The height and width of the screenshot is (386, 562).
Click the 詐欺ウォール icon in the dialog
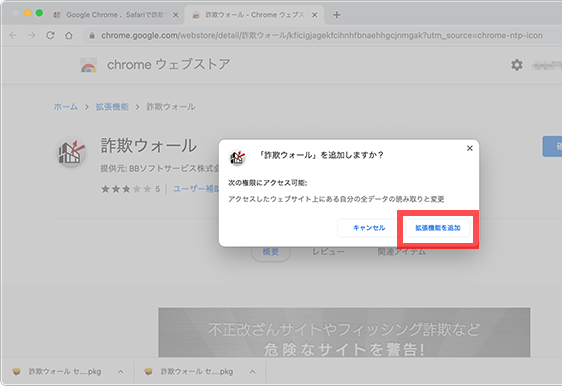[x=237, y=157]
